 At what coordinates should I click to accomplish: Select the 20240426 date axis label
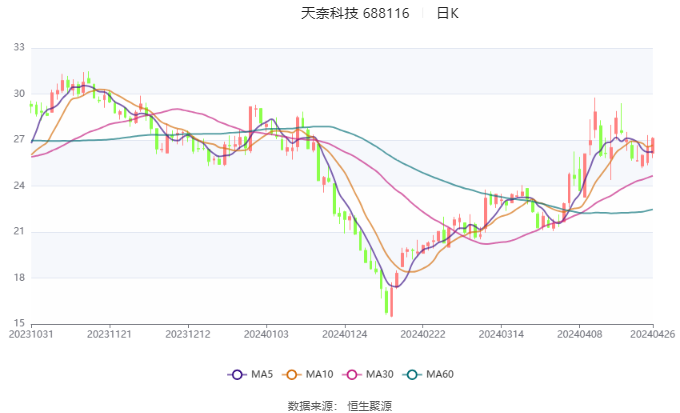pos(652,334)
